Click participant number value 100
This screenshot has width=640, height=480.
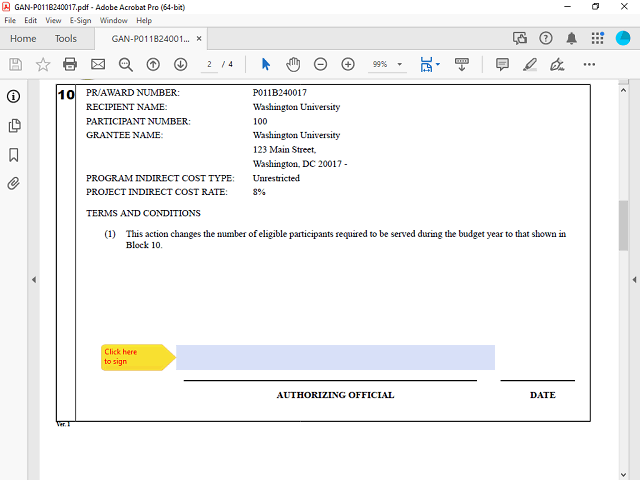[x=260, y=121]
